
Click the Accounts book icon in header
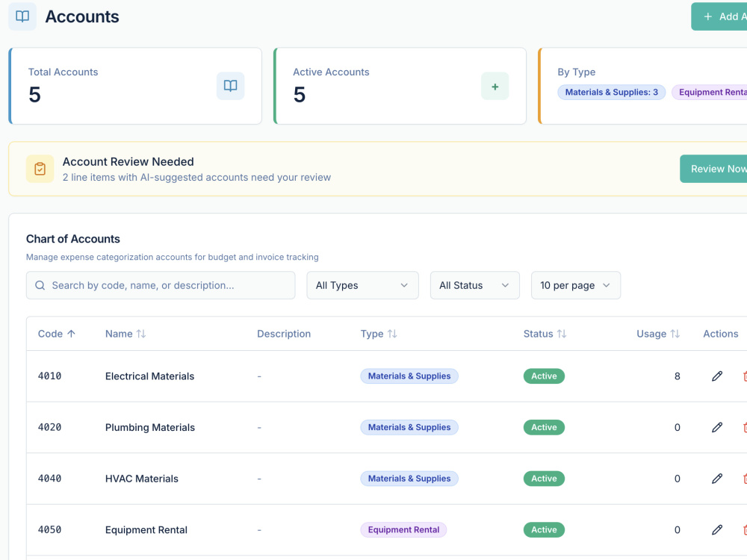pyautogui.click(x=22, y=16)
